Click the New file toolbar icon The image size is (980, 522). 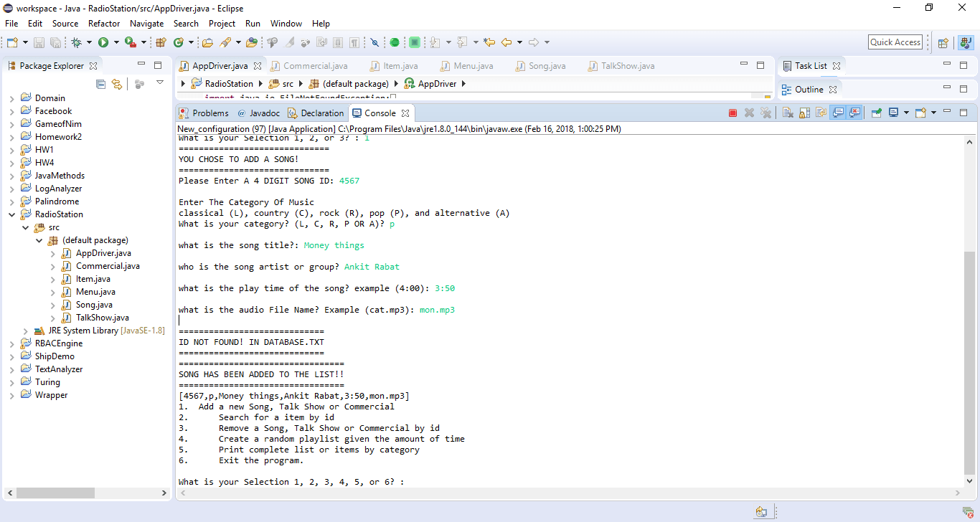point(11,42)
